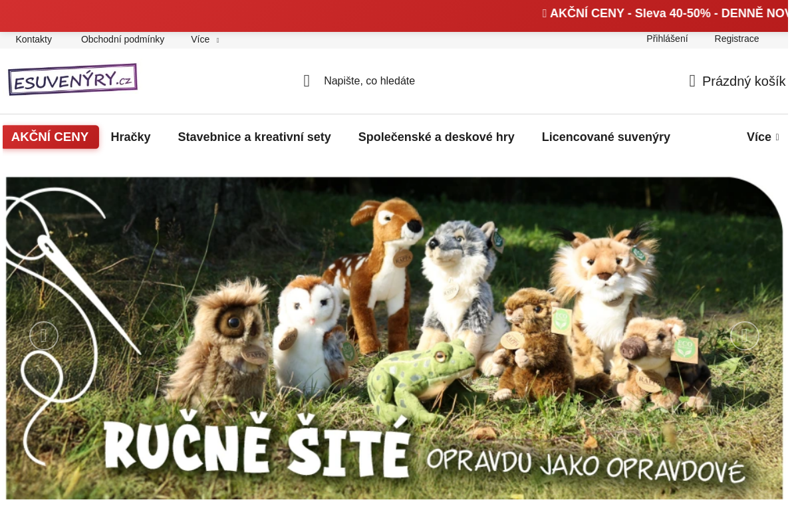Click the Napište, co hledáte search field

coord(369,80)
